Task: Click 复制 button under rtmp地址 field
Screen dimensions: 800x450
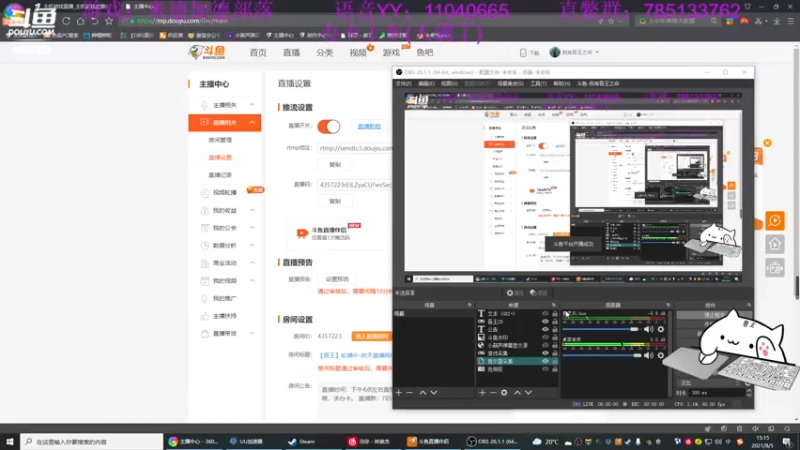Action: (x=335, y=165)
